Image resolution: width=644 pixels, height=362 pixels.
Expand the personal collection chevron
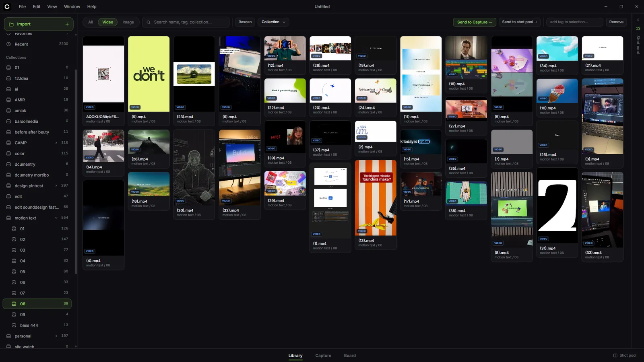pyautogui.click(x=56, y=336)
